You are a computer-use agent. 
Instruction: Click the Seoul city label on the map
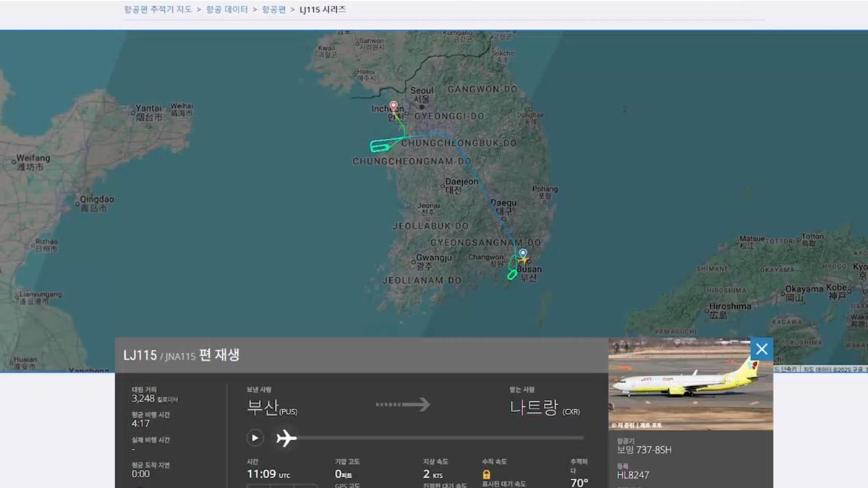(x=421, y=91)
